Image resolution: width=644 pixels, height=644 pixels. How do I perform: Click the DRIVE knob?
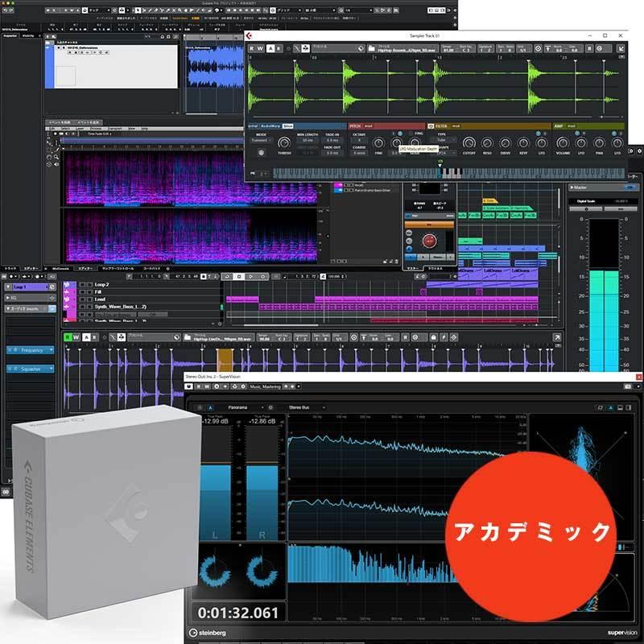(506, 143)
